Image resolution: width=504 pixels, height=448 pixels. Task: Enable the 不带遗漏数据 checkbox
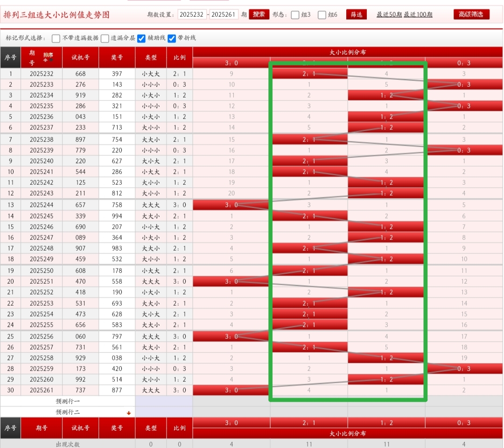pos(56,38)
